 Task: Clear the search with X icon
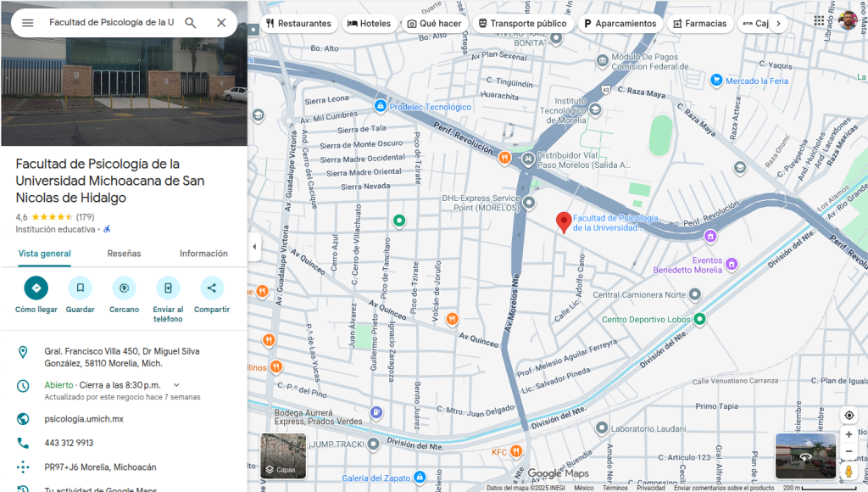(221, 23)
